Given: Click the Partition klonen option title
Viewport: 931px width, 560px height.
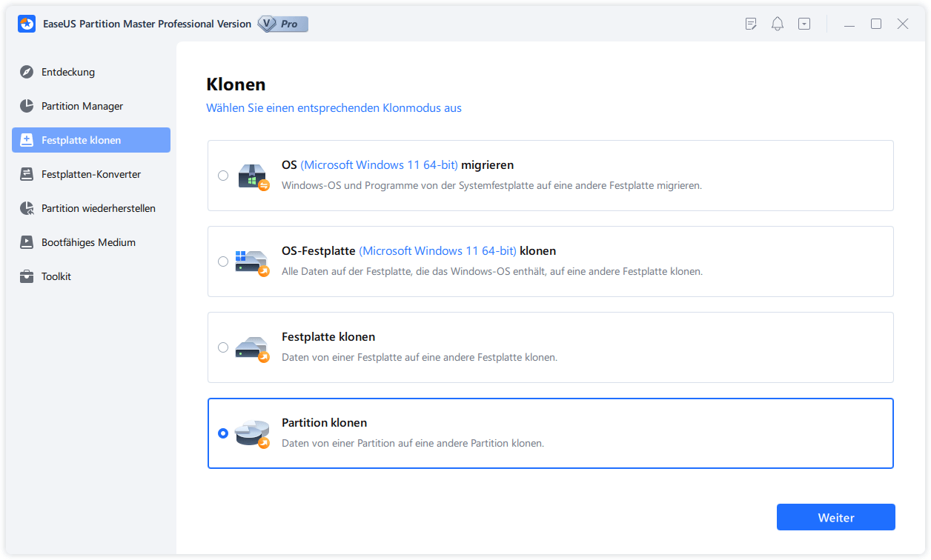Looking at the screenshot, I should [x=325, y=423].
